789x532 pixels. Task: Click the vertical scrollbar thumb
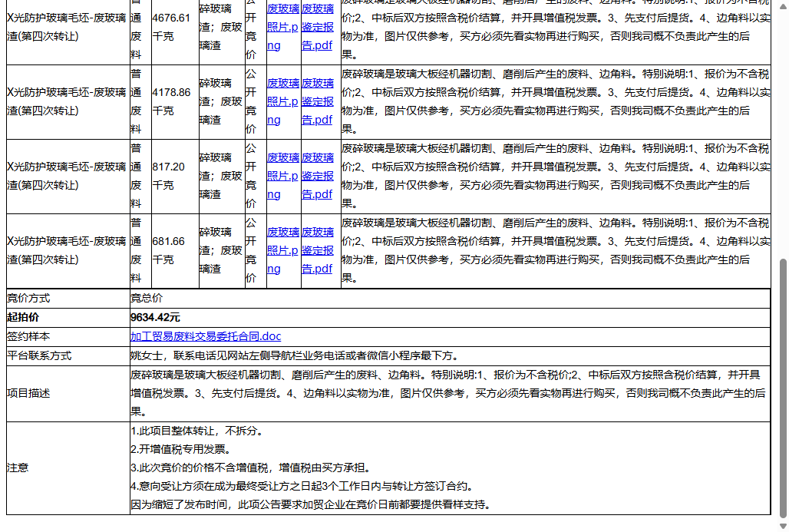pos(782,388)
